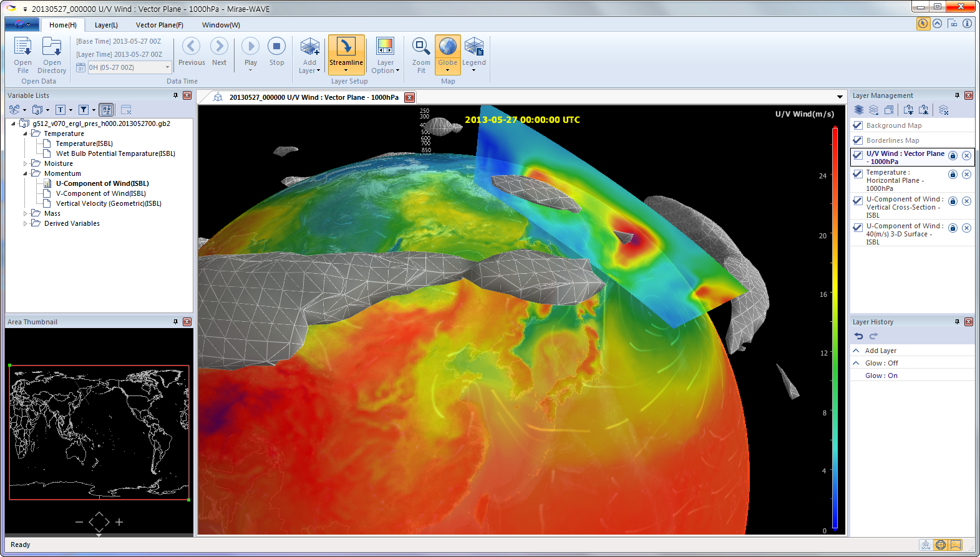
Task: Expand the Derived Variables folder
Action: click(x=25, y=223)
